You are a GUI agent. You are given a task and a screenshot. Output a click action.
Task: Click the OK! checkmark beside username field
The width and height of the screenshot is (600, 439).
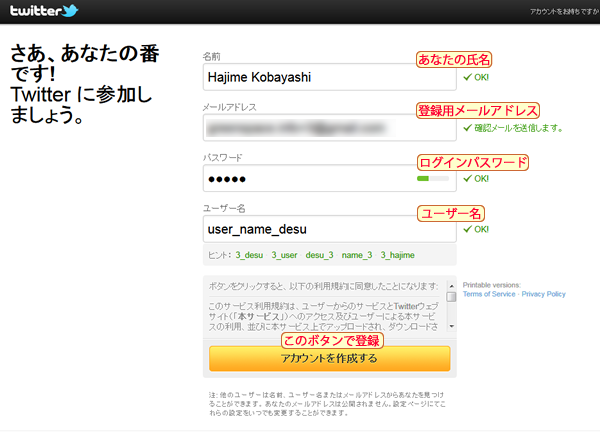476,229
